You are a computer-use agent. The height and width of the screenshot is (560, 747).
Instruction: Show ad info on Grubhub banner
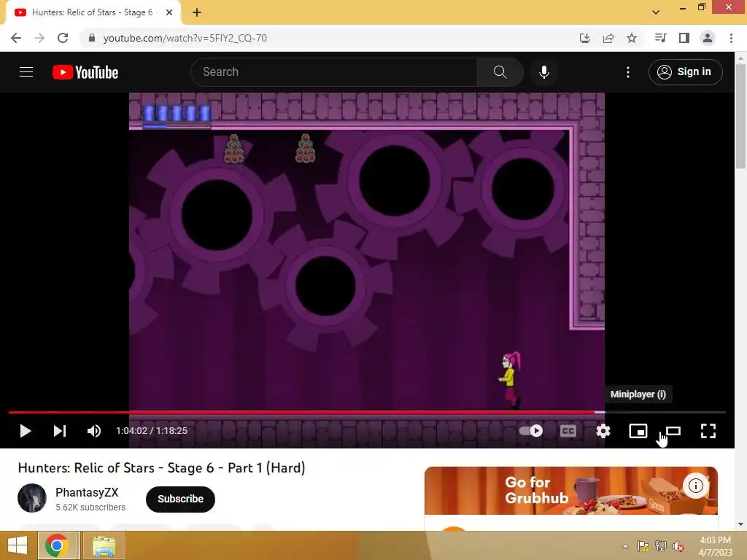click(695, 486)
